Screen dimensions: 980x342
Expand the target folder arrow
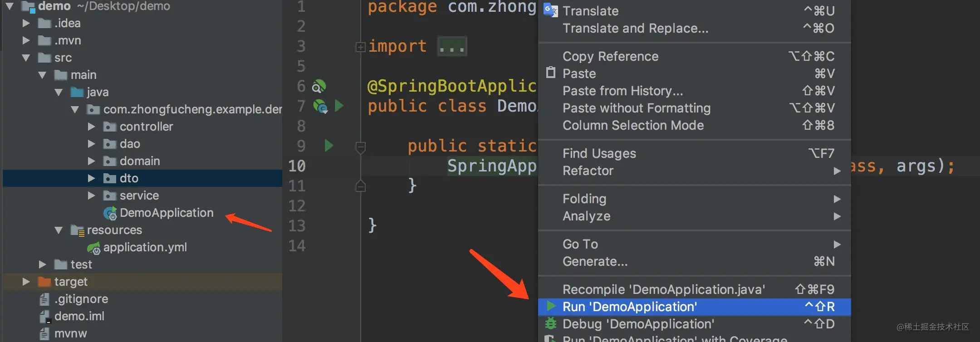click(26, 282)
